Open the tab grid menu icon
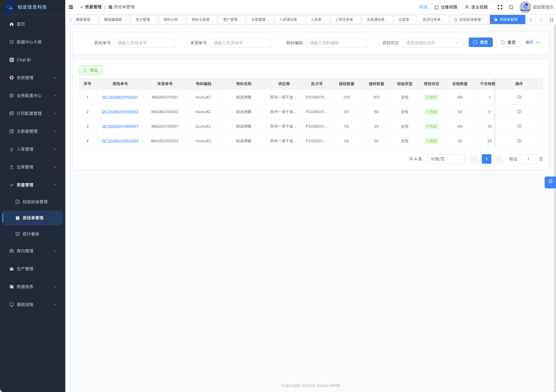The width and height of the screenshot is (556, 392). click(552, 20)
